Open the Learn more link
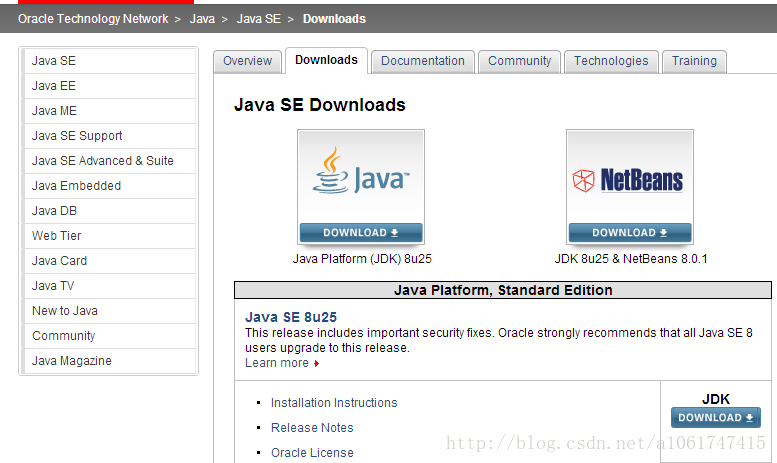This screenshot has height=463, width=777. click(277, 363)
